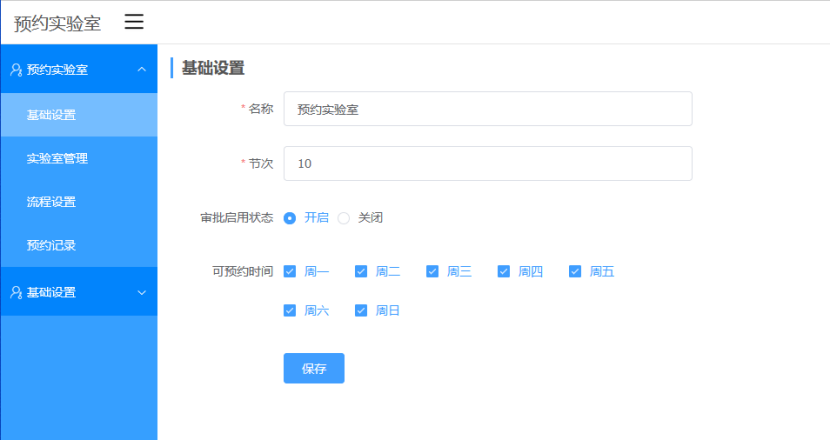Click the 名称 input field
This screenshot has height=441, width=830.
tap(488, 109)
